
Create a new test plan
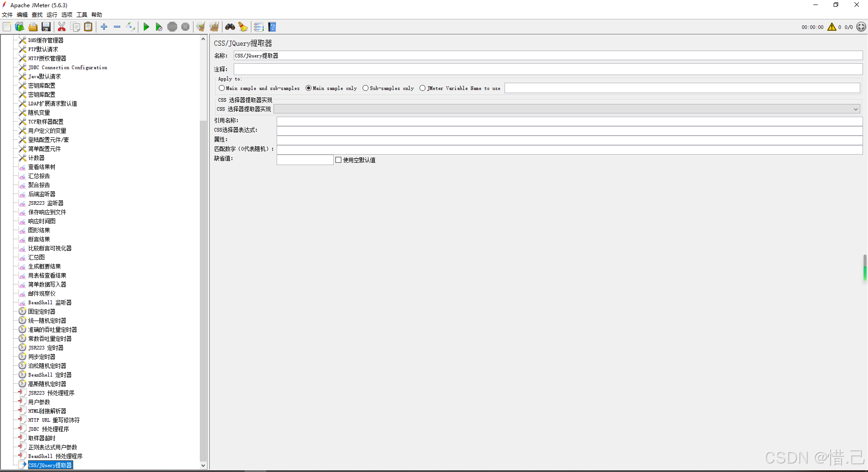click(x=7, y=27)
